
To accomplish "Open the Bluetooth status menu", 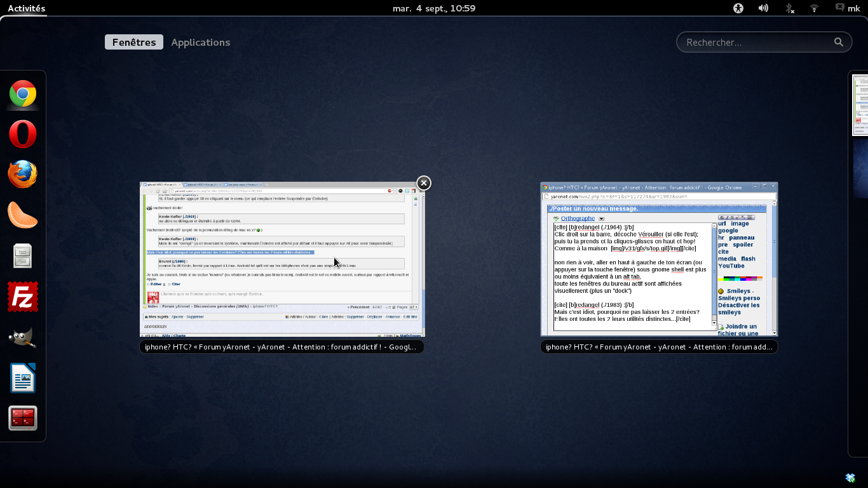I will click(789, 8).
